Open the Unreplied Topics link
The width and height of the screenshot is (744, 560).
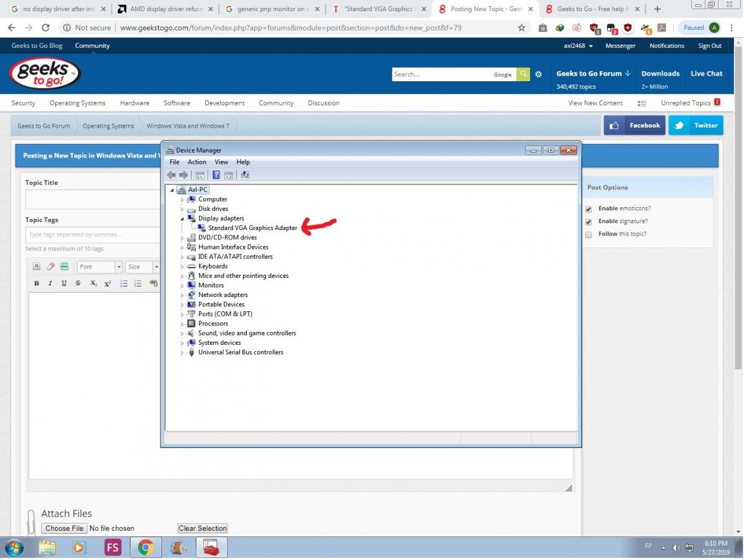[686, 103]
